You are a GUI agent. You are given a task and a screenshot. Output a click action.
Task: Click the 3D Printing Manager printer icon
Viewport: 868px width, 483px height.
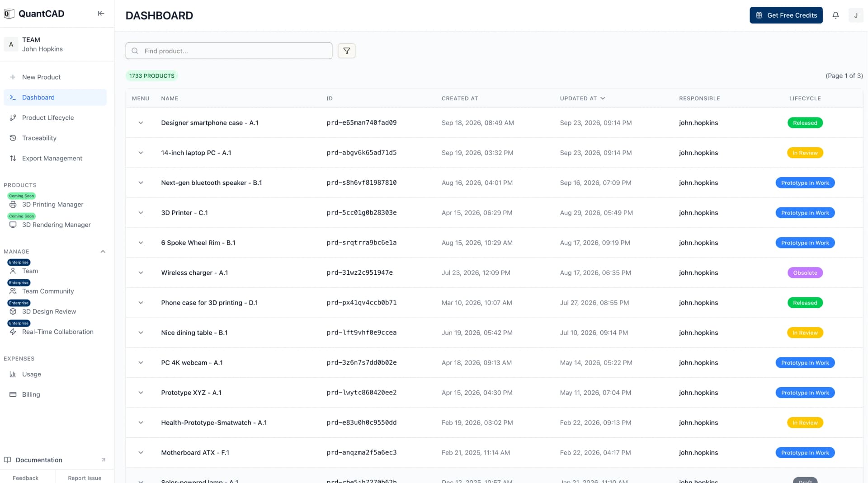13,205
